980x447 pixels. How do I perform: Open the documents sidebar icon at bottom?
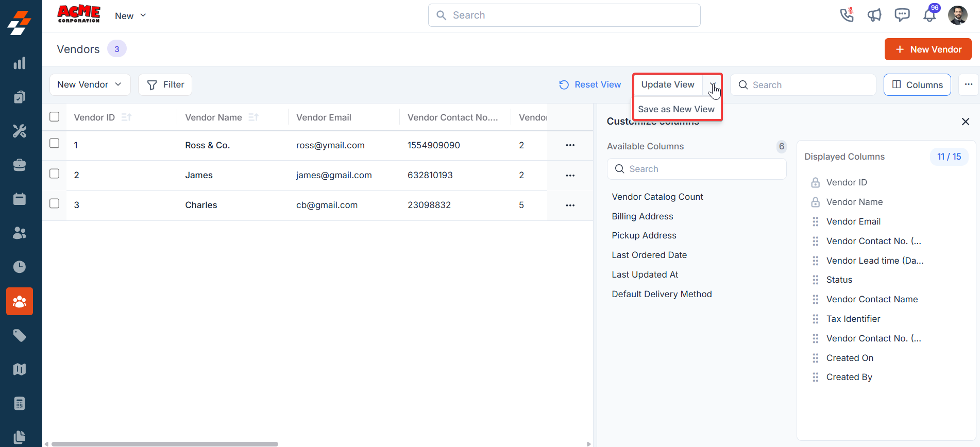(x=20, y=437)
